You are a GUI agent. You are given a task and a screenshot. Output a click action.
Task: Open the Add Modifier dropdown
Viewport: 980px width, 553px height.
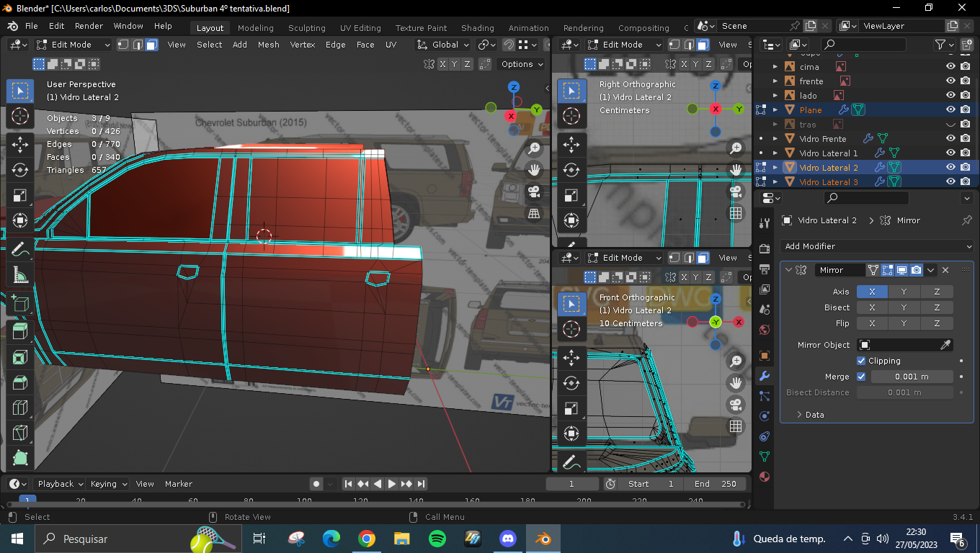pyautogui.click(x=877, y=246)
